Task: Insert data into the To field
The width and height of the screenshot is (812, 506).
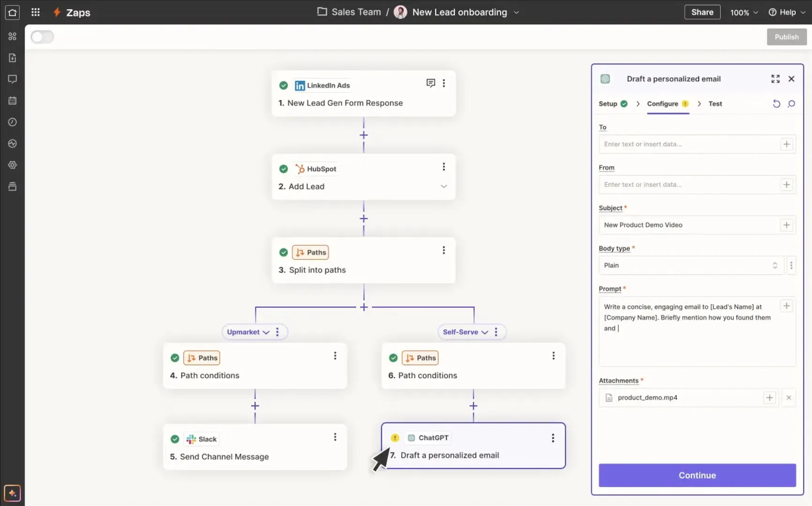Action: (786, 144)
